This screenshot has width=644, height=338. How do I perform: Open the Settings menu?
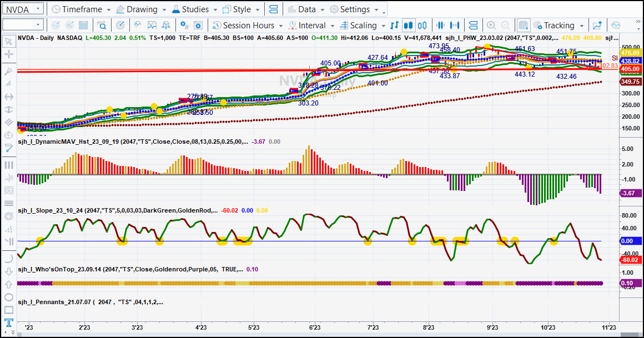354,9
